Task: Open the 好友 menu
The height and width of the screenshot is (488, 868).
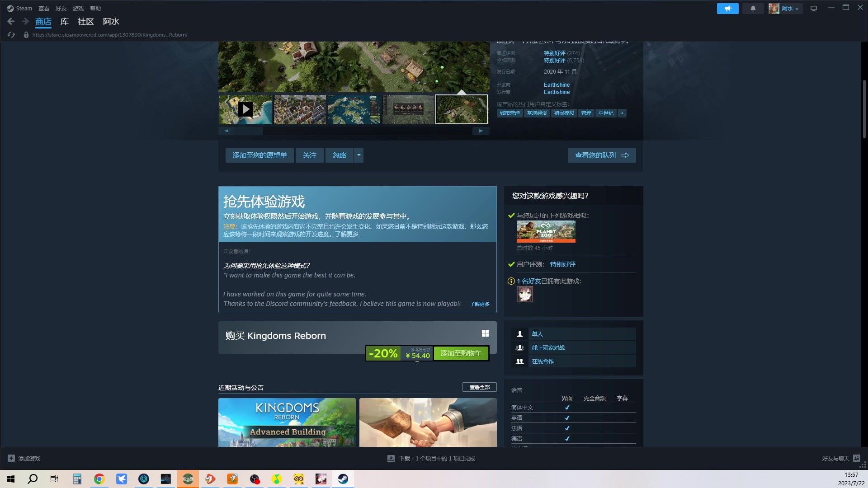Action: (x=61, y=9)
